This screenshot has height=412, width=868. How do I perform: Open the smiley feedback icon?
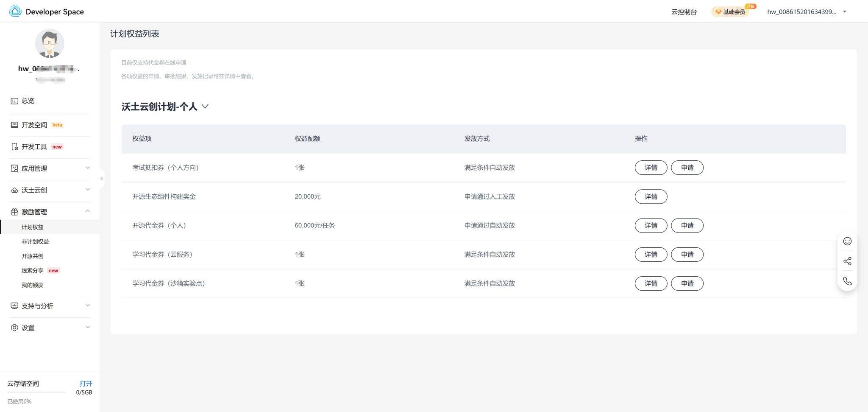(847, 241)
